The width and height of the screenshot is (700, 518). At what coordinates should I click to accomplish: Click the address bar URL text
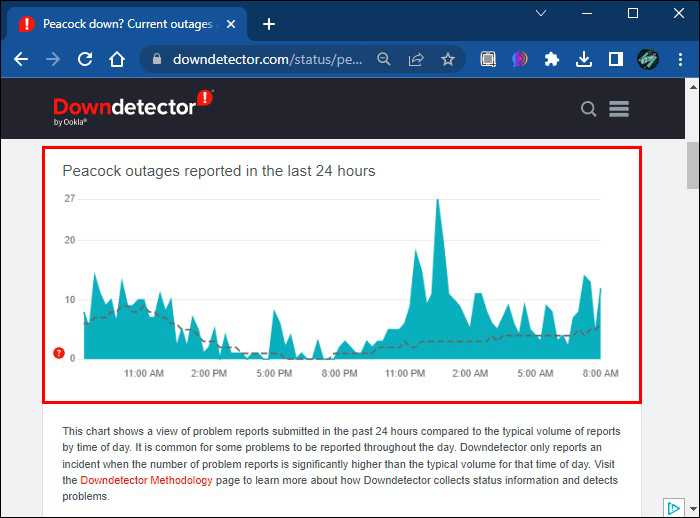coord(267,59)
